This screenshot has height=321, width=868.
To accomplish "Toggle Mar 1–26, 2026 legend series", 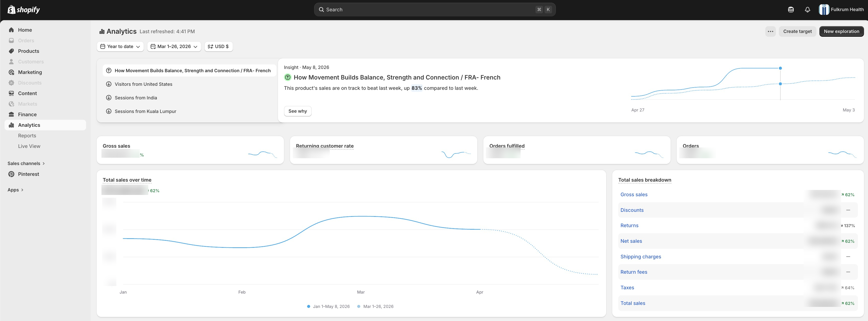I will pyautogui.click(x=375, y=306).
